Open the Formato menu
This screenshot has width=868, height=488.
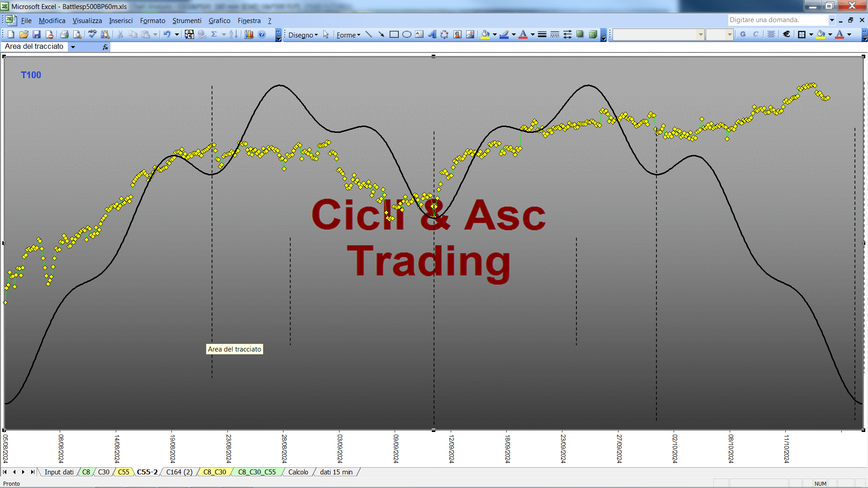(153, 21)
